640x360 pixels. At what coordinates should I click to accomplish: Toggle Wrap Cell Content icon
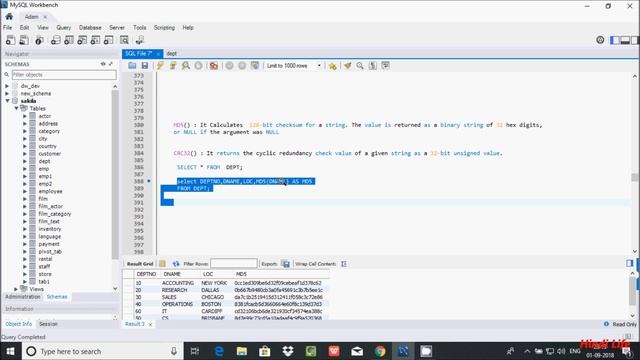[344, 264]
